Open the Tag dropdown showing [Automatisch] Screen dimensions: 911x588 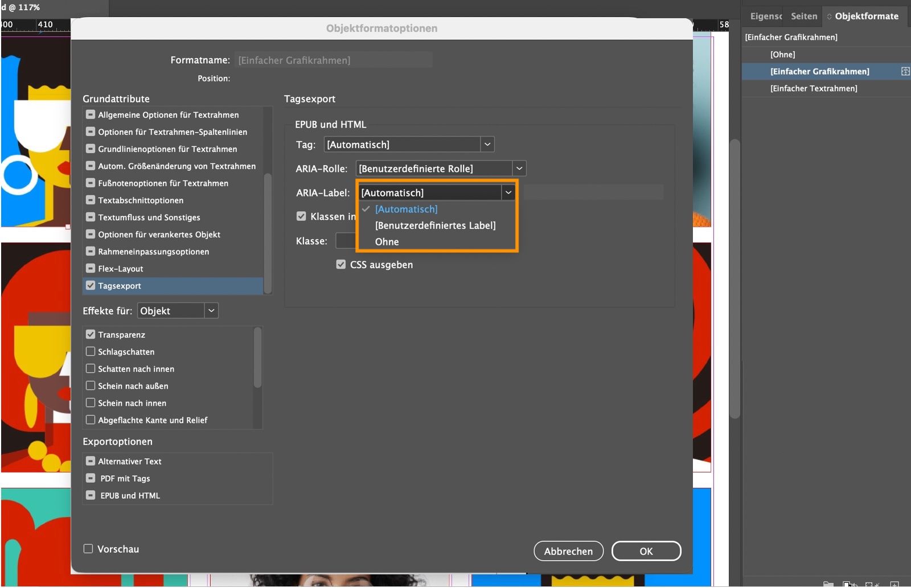pyautogui.click(x=487, y=144)
